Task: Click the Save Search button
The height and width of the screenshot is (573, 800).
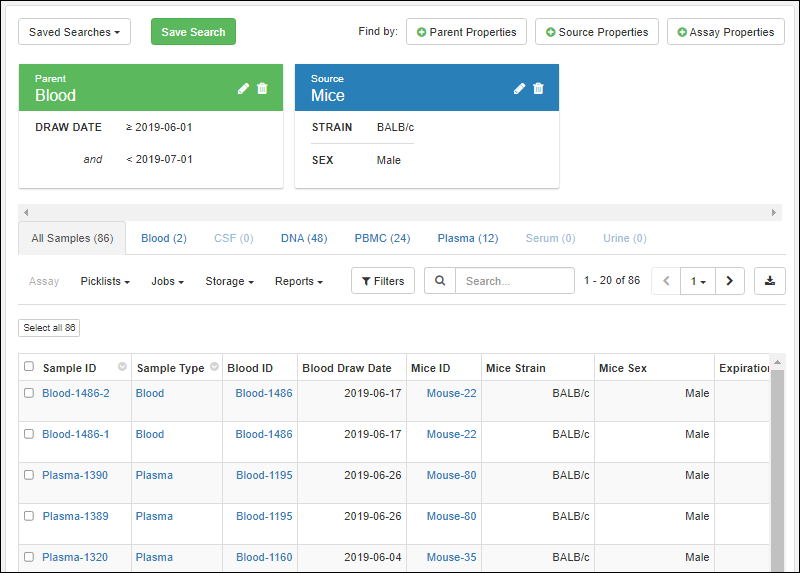Action: coord(193,32)
